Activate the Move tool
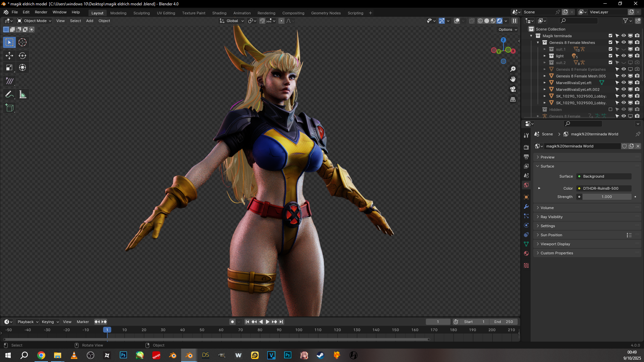644x362 pixels. coord(9,56)
